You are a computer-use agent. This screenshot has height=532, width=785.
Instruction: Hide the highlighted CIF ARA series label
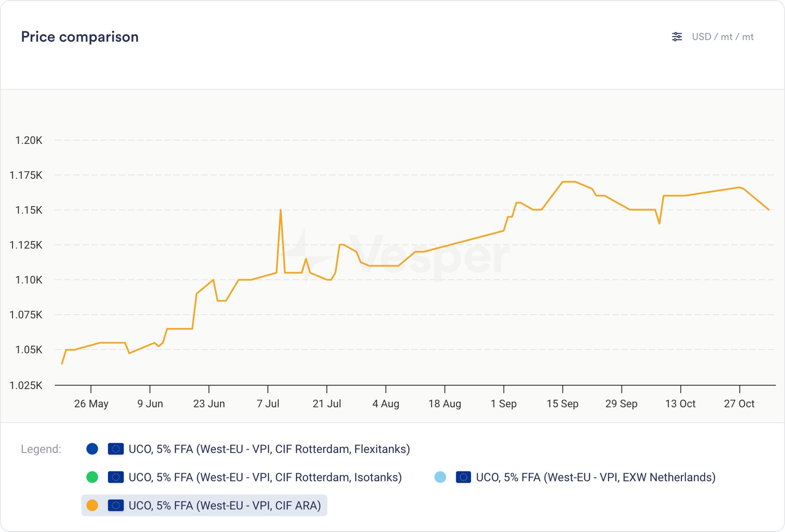[x=224, y=505]
